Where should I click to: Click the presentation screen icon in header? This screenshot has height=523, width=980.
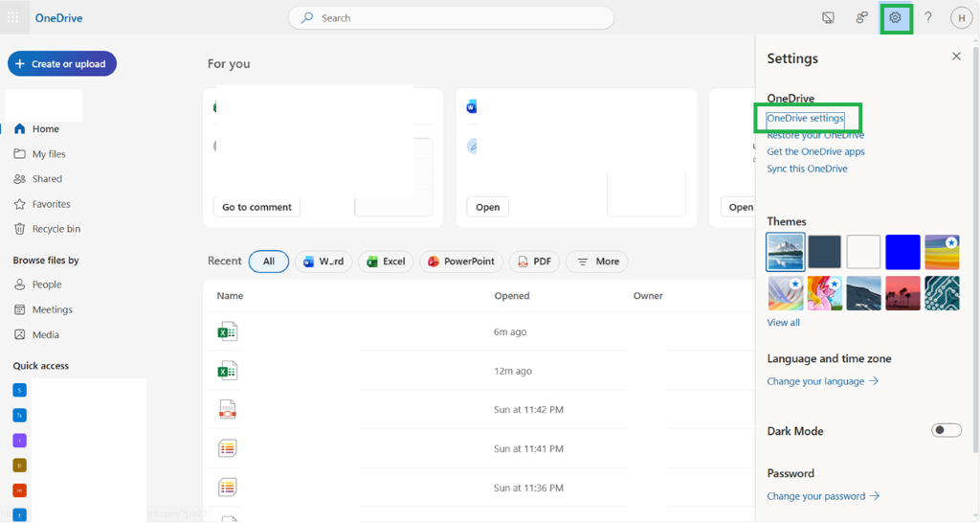[828, 17]
